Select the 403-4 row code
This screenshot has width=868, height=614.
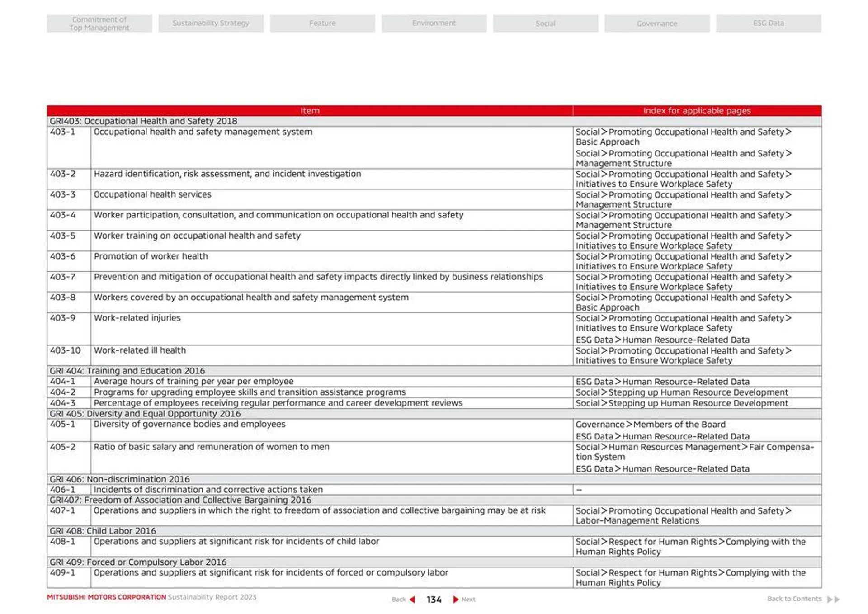[62, 215]
